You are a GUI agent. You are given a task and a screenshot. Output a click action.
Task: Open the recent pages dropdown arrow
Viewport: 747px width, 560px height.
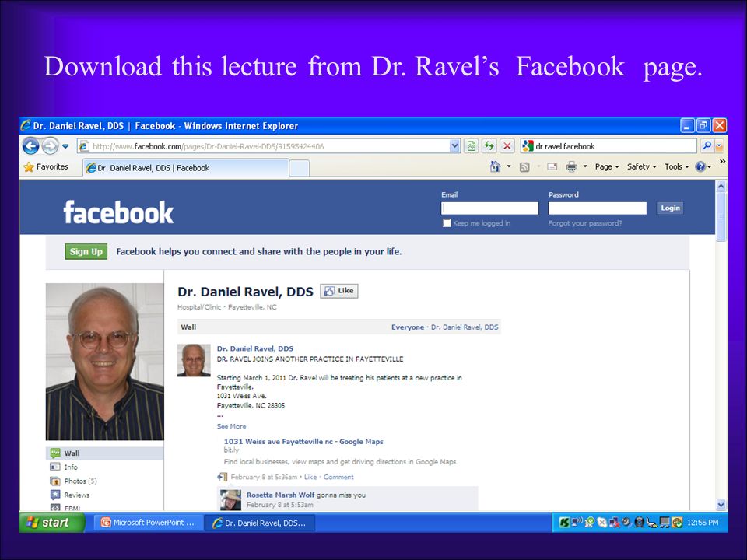coord(65,146)
